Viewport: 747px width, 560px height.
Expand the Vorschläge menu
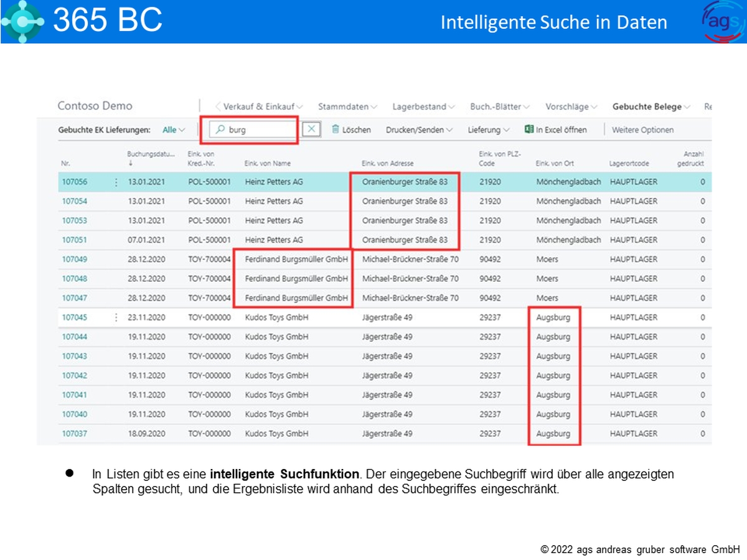[x=571, y=106]
